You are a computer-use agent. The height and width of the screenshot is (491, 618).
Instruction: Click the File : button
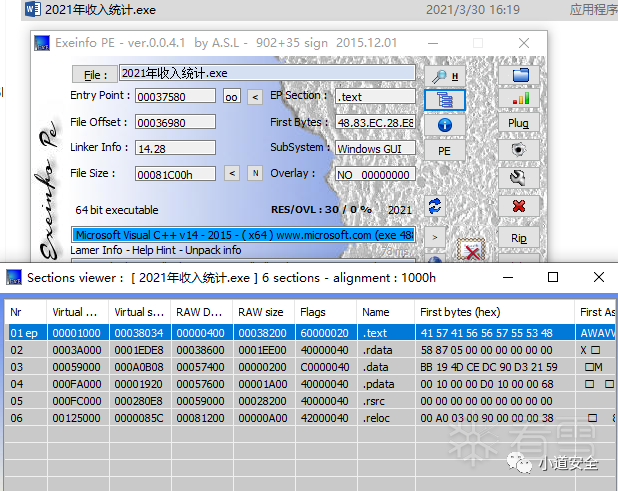pyautogui.click(x=95, y=74)
